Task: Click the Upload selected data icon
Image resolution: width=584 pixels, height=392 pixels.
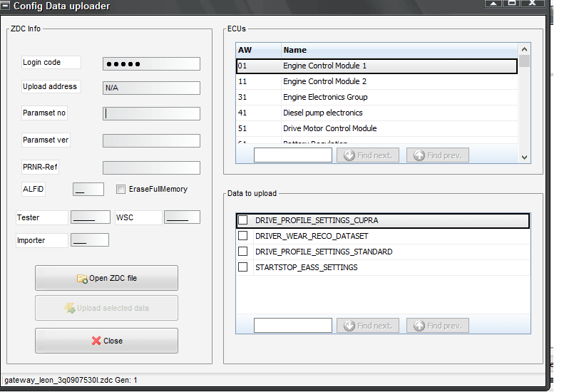Action: click(x=70, y=309)
